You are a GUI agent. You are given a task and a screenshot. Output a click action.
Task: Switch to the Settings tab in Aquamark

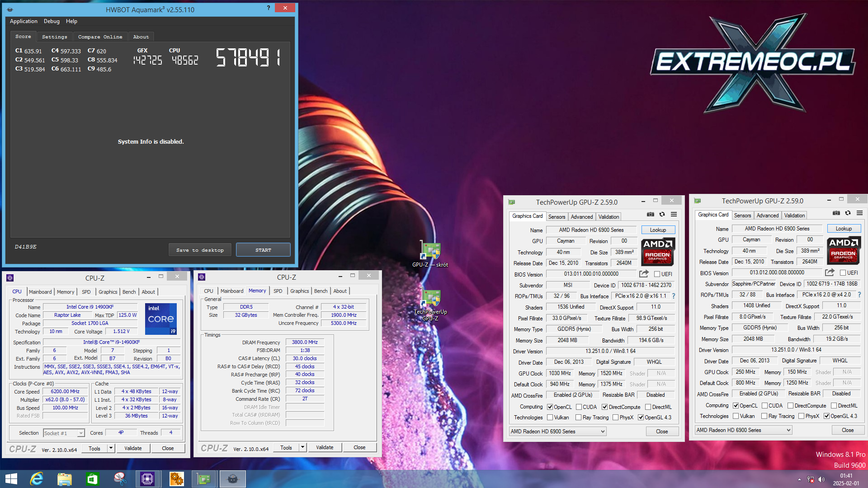click(54, 37)
